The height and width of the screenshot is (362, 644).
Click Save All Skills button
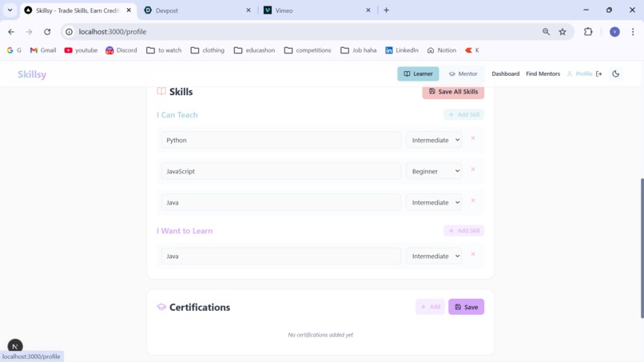coord(453,92)
